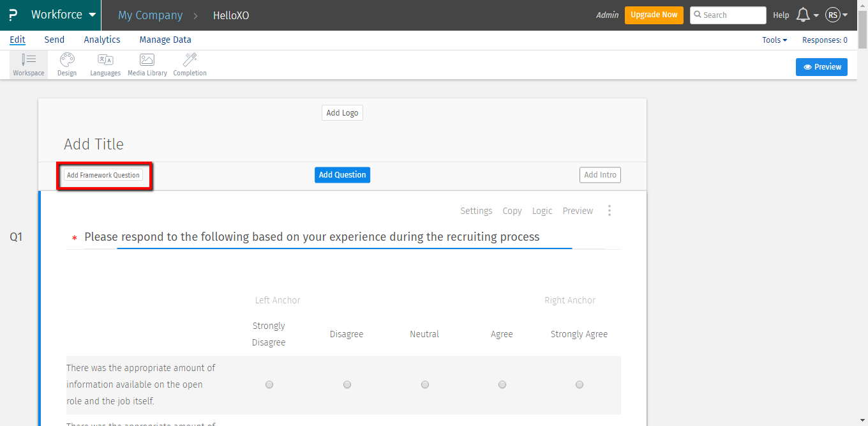This screenshot has height=426, width=868.
Task: Open the Tools dropdown menu
Action: (774, 40)
